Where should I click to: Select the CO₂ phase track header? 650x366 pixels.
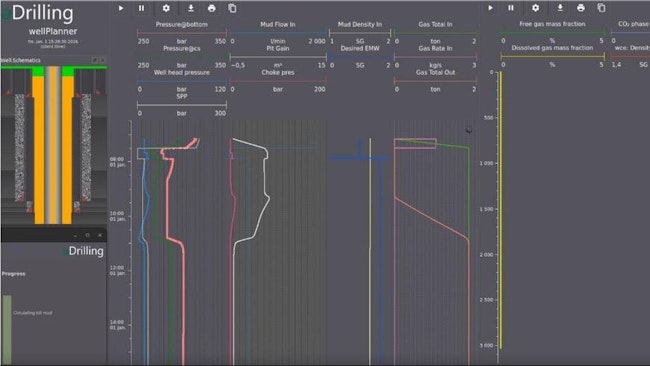click(633, 24)
